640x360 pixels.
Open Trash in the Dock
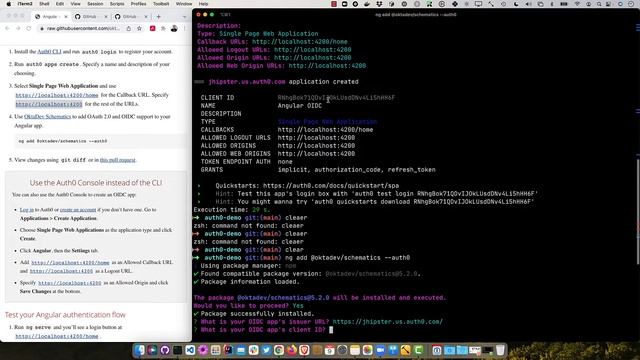pos(500,350)
